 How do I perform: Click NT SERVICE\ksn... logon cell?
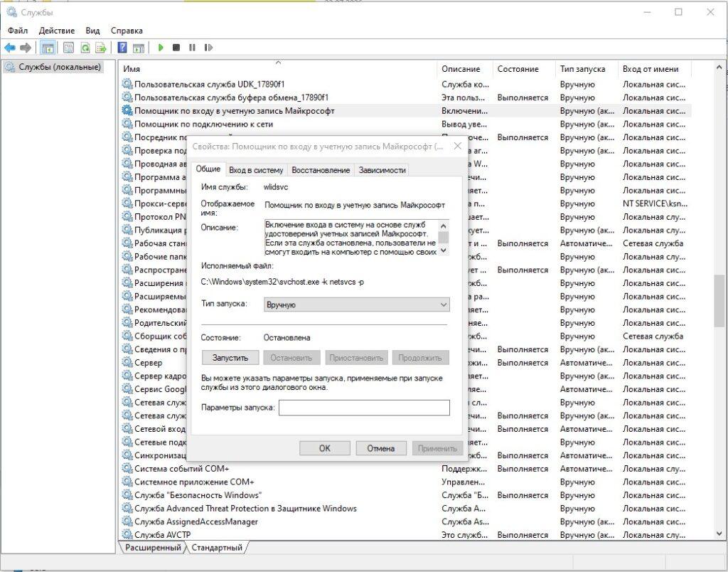tap(655, 203)
